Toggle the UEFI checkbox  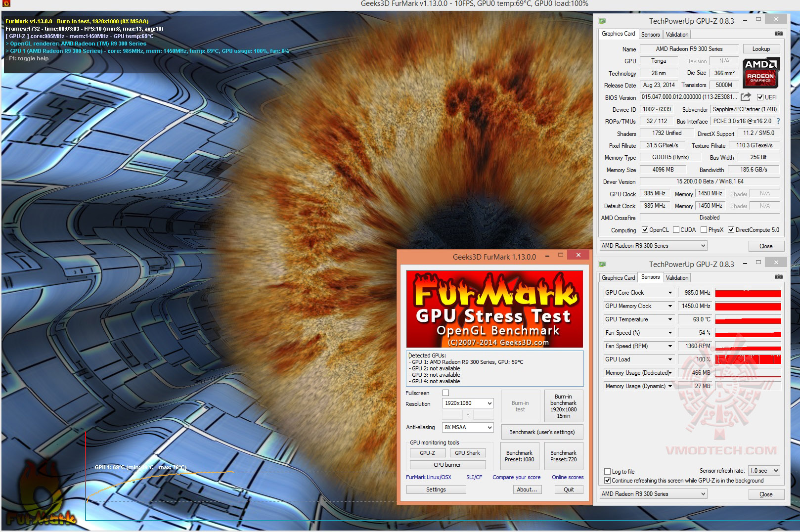[760, 97]
